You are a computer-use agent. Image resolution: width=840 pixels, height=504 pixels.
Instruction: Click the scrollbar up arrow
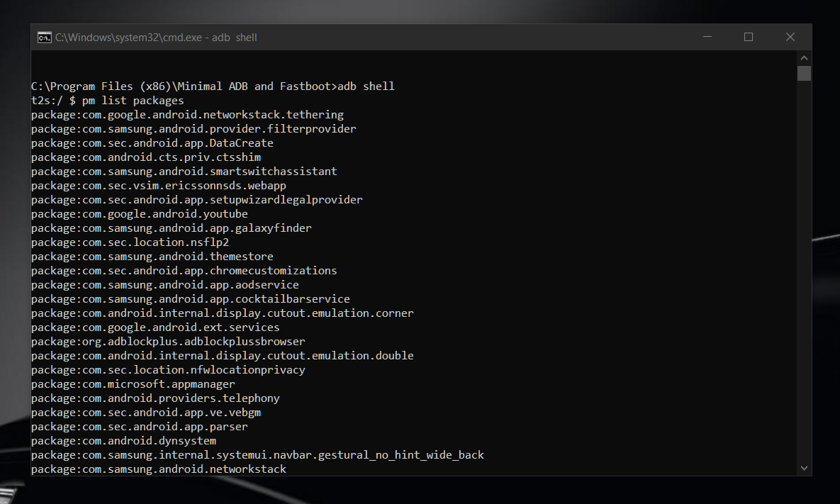point(804,57)
